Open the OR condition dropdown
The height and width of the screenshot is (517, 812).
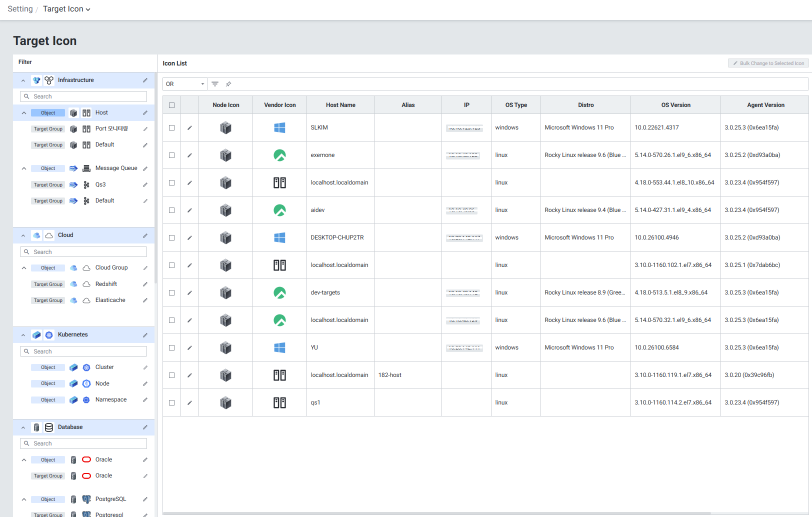coord(185,84)
